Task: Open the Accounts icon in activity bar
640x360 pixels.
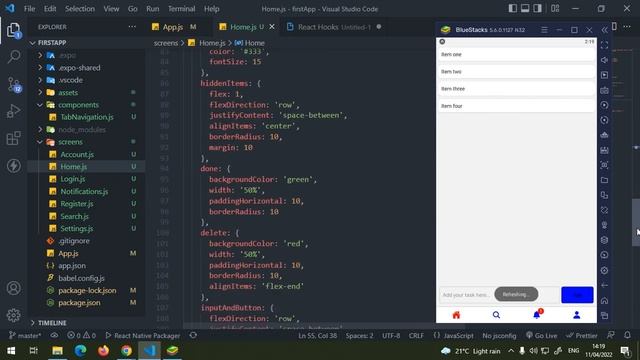Action: [13, 288]
